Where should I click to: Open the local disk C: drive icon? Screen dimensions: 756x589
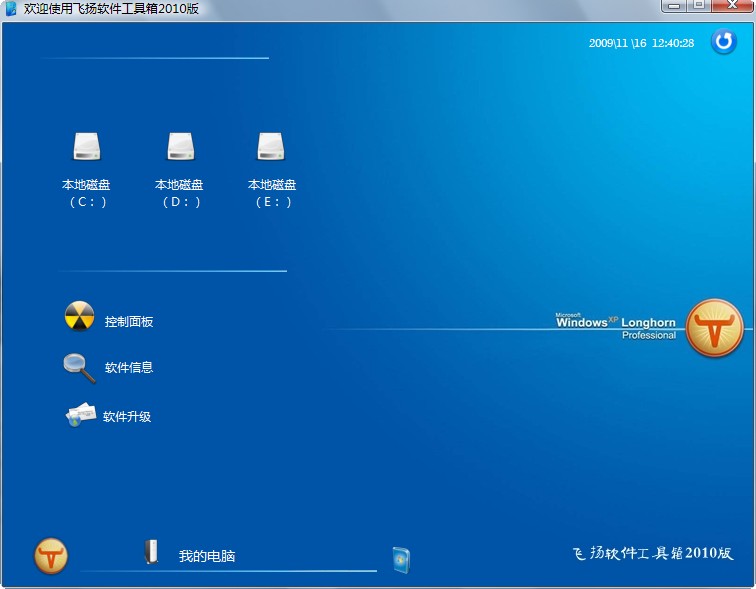(87, 146)
